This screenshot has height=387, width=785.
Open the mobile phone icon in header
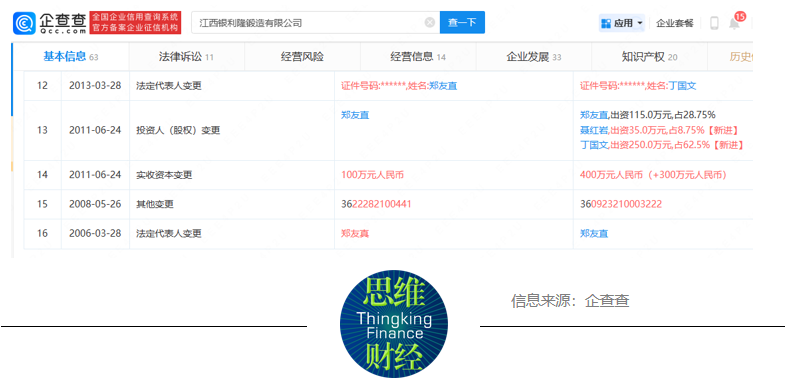click(x=714, y=23)
